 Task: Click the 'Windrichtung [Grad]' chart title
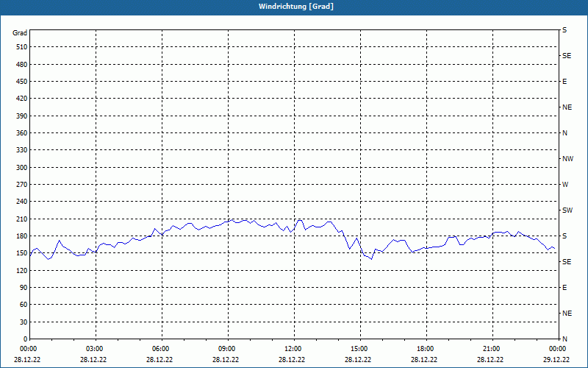coord(296,7)
